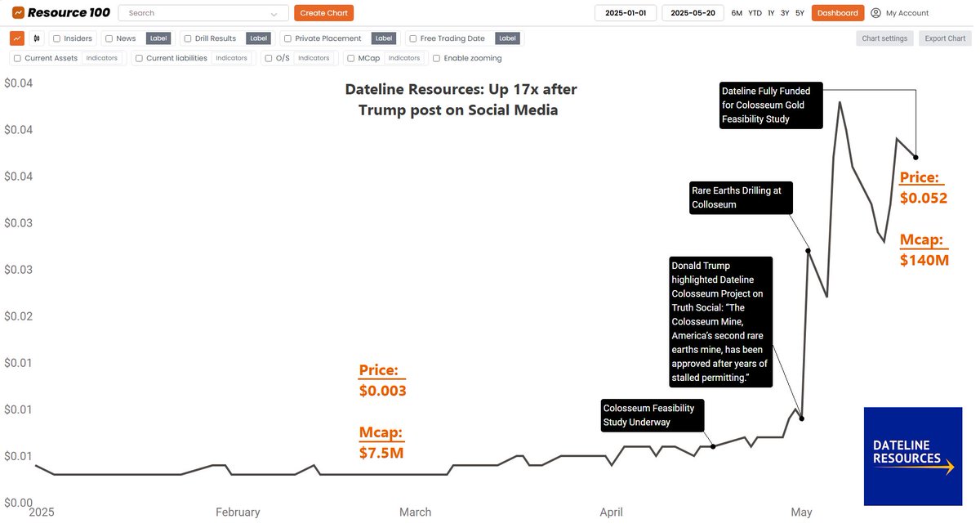980x528 pixels.
Task: Open Indicators beside O/S
Action: coord(315,58)
